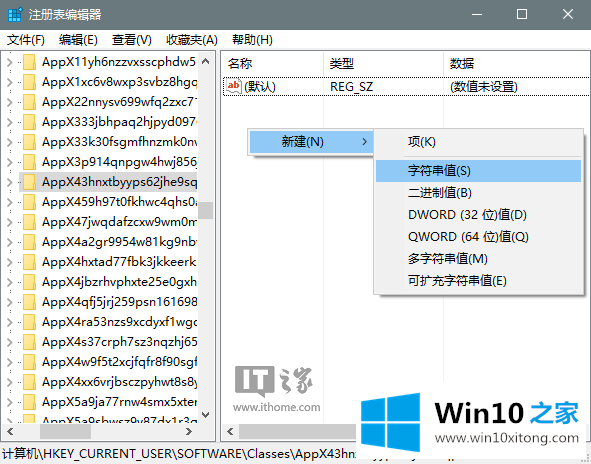The width and height of the screenshot is (591, 464).
Task: Click the (数值未设置) data cell
Action: pos(484,87)
